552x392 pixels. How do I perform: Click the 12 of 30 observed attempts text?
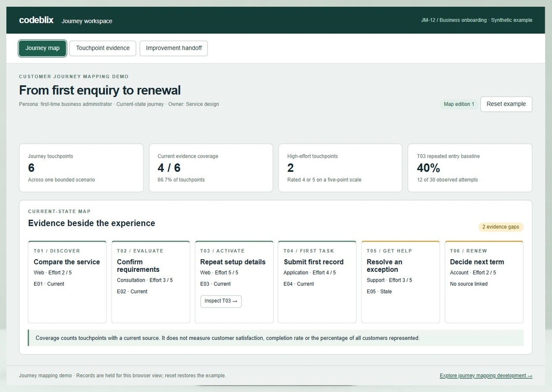pos(447,180)
